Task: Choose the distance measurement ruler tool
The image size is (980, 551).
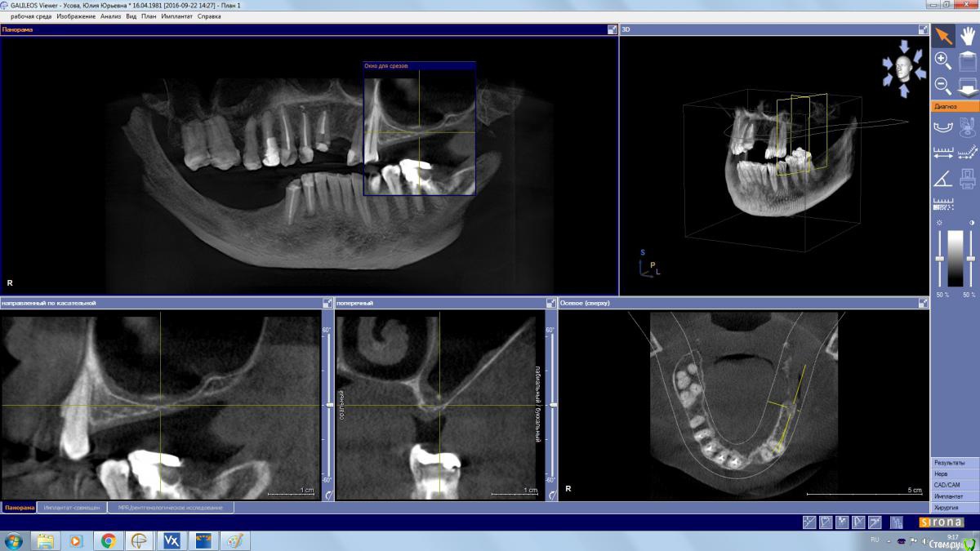Action: pos(942,152)
